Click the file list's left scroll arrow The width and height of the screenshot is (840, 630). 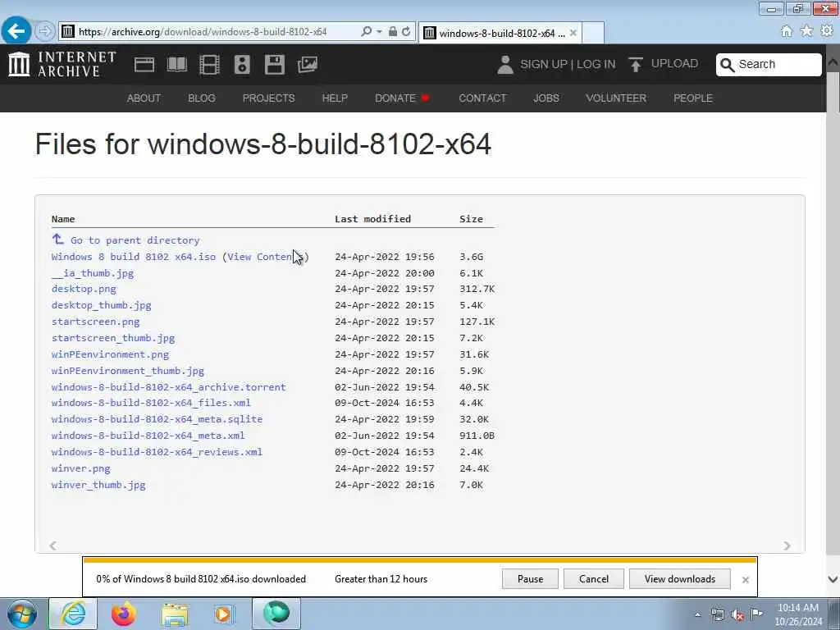point(52,546)
